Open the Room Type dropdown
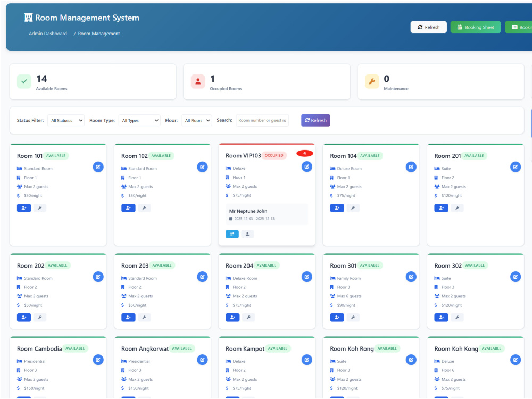532x399 pixels. (x=139, y=120)
